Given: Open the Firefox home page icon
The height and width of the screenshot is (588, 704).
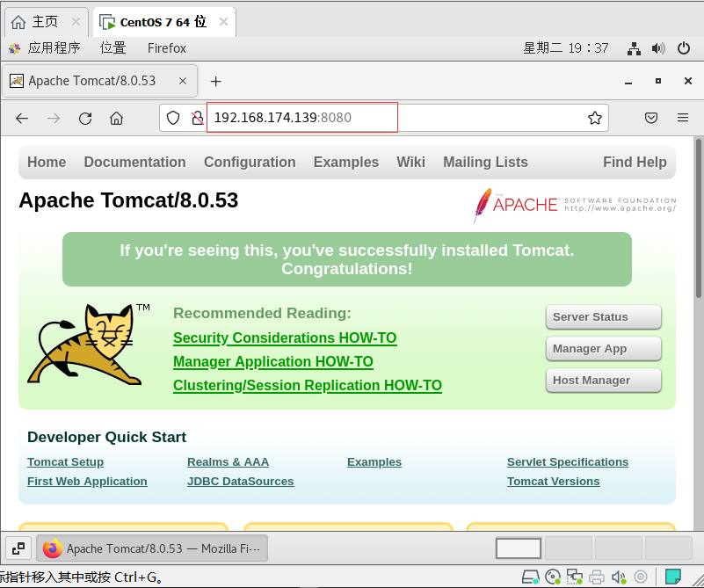Looking at the screenshot, I should (x=116, y=119).
